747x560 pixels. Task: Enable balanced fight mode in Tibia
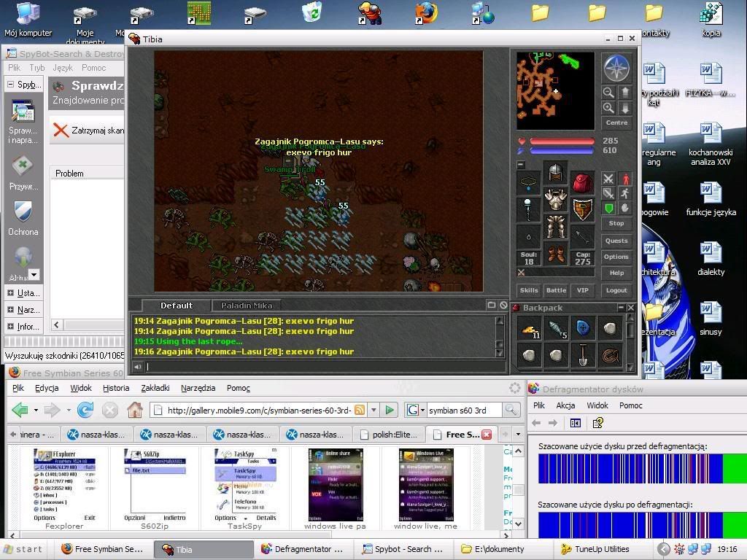(x=608, y=193)
